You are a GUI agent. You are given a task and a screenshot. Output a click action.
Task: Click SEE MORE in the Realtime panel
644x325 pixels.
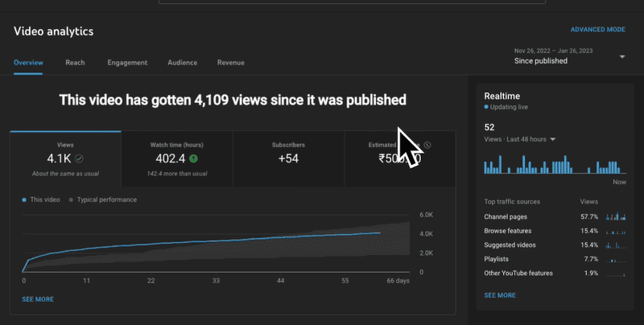(x=500, y=295)
